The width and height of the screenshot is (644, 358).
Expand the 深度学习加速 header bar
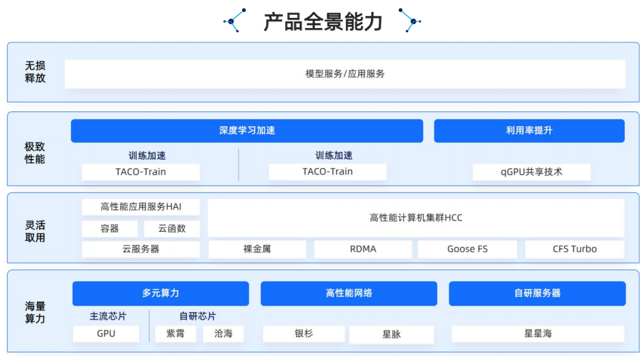click(247, 130)
